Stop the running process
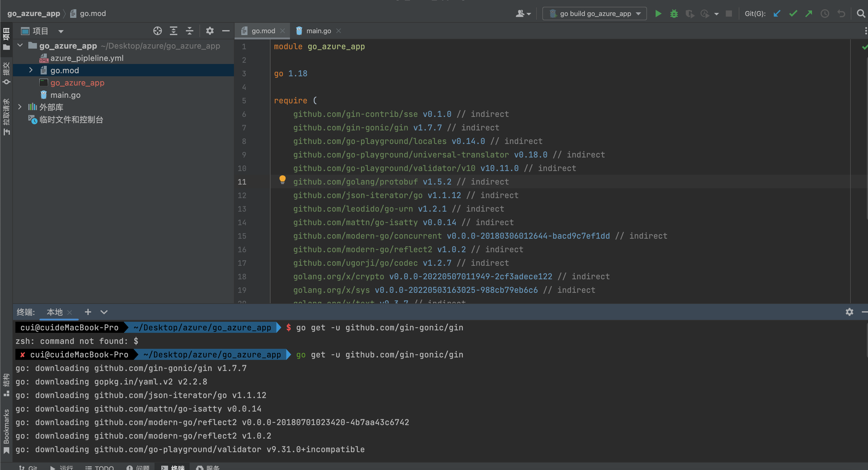 [729, 14]
